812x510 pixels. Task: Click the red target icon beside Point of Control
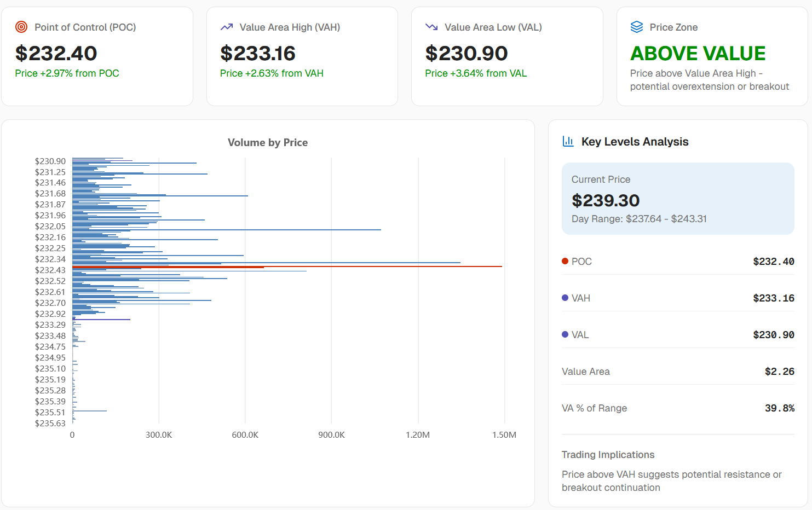(21, 27)
